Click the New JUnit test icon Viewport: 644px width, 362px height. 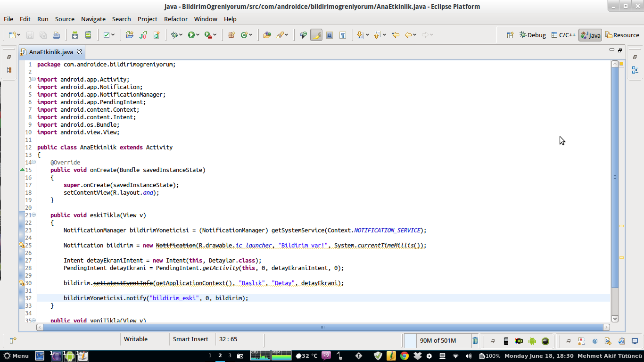(143, 35)
